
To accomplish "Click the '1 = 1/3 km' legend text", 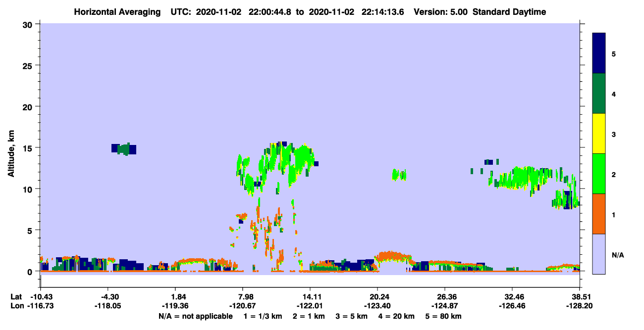I will [x=264, y=316].
